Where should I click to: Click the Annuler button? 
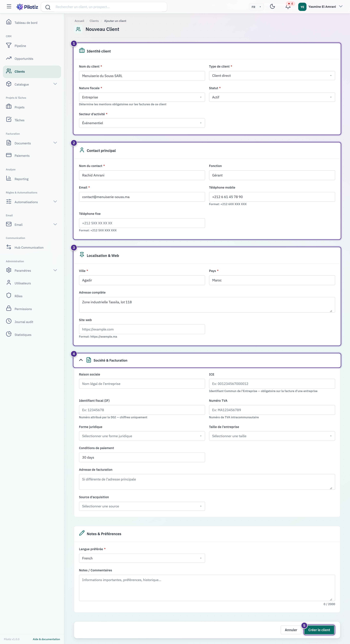tap(291, 630)
